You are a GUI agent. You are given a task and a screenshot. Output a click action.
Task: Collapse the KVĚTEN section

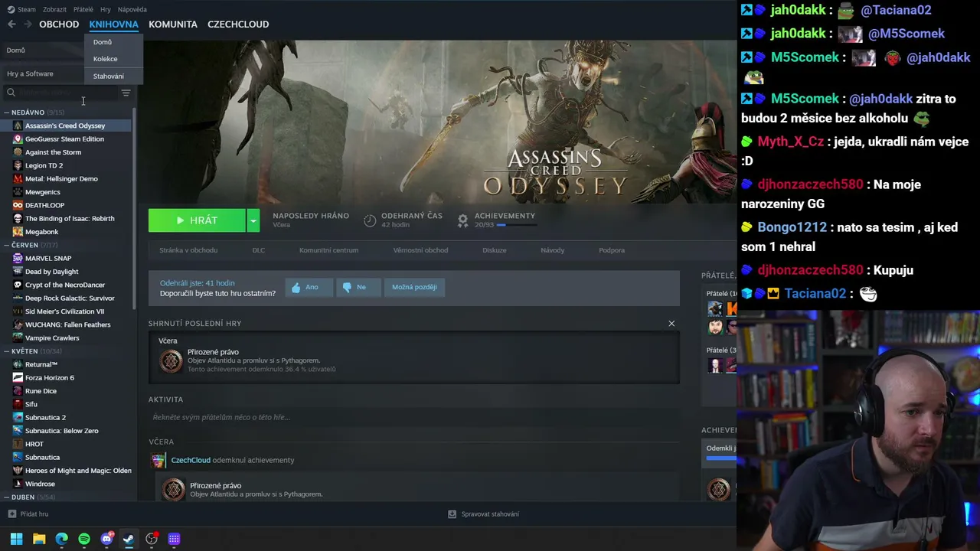6,351
